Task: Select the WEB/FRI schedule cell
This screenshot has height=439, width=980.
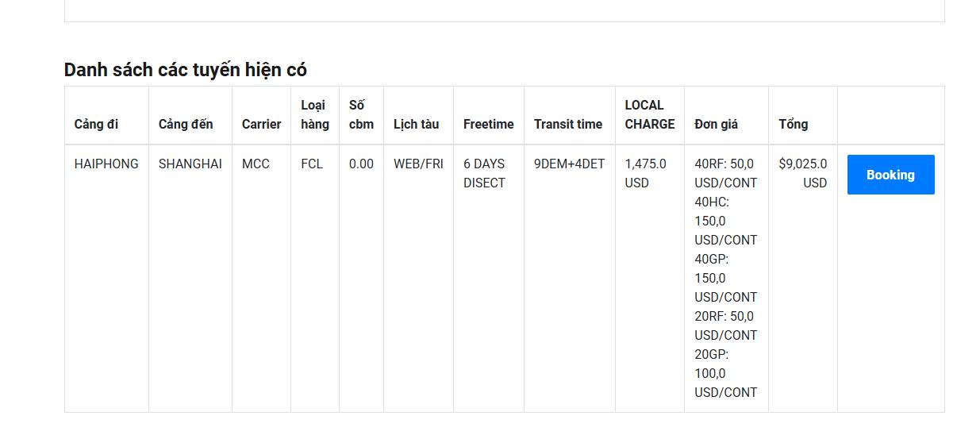Action: 418,164
